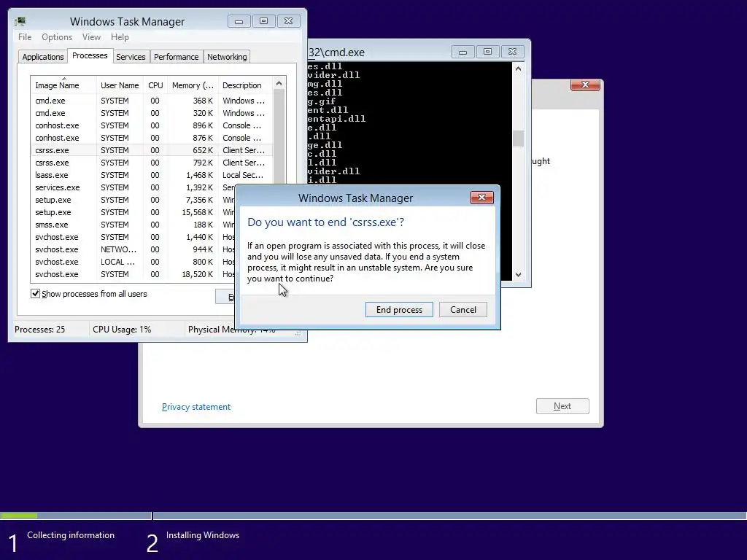Sort processes by the CPU column header
This screenshot has width=747, height=560.
(155, 85)
